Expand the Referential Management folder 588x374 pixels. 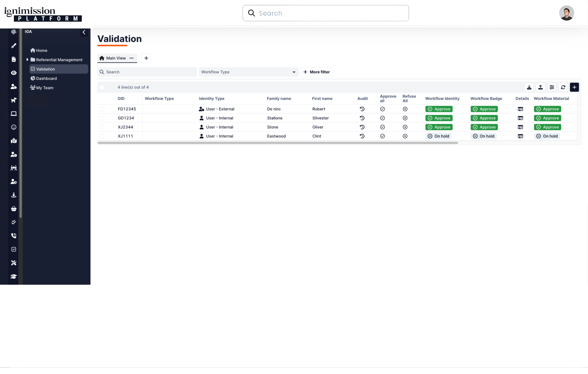pos(27,60)
